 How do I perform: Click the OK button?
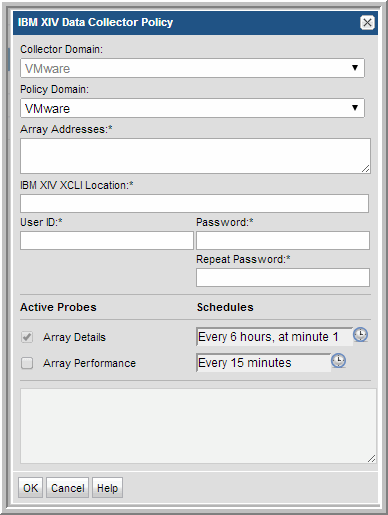point(30,488)
